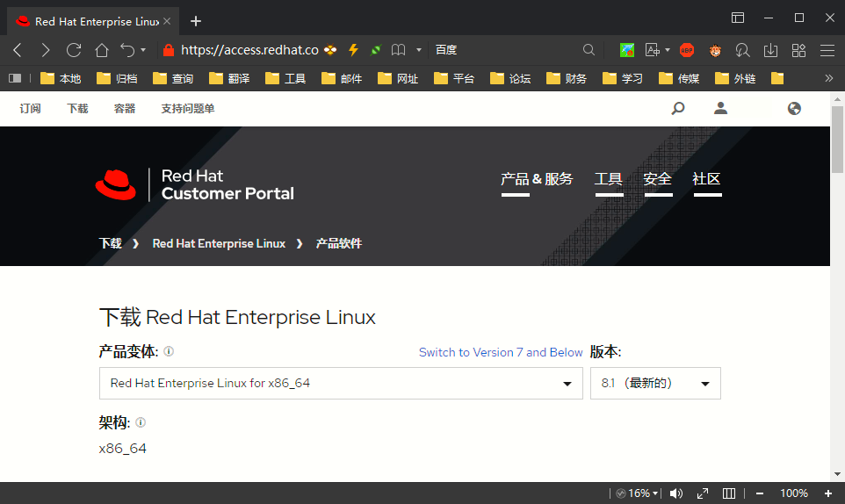Open a new browser tab
The height and width of the screenshot is (504, 845).
(196, 21)
